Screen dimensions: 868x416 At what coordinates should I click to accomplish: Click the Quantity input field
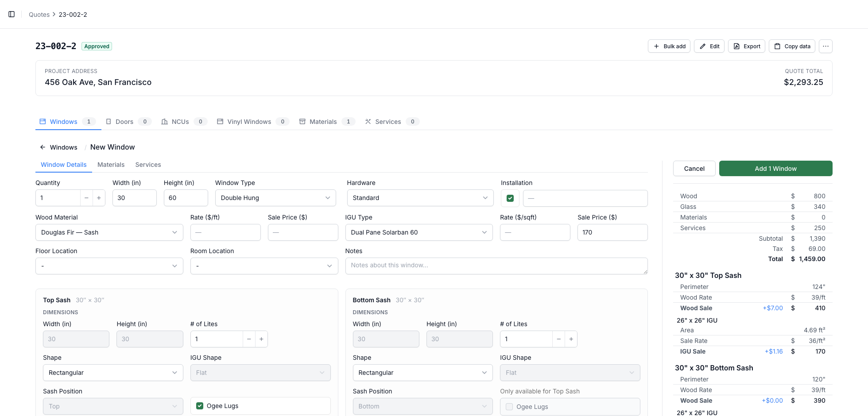coord(58,198)
